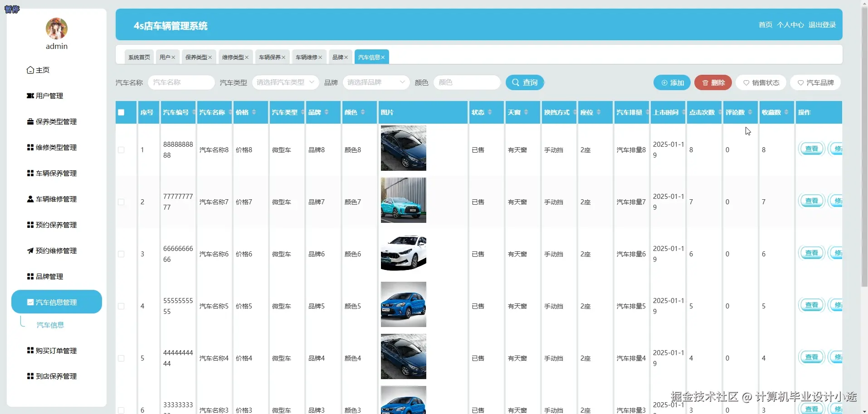Image resolution: width=868 pixels, height=414 pixels.
Task: Click the 车辆维修管理 person icon
Action: tap(30, 199)
